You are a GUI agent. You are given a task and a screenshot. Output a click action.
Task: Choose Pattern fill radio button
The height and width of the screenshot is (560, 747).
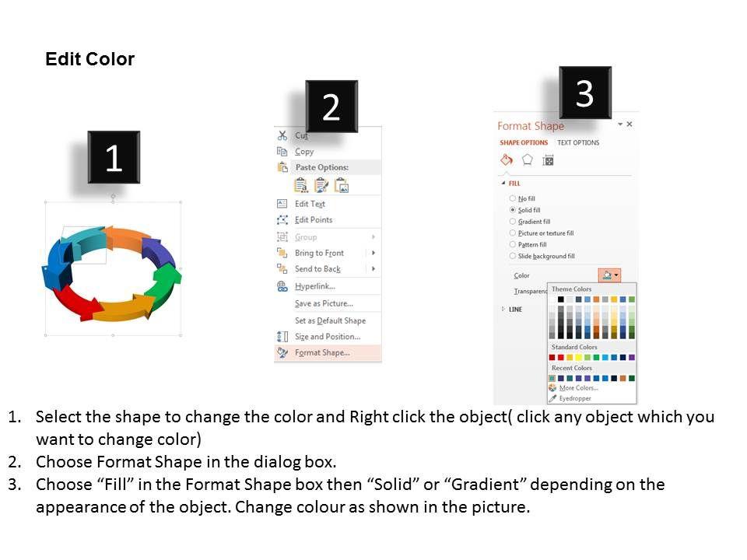[x=512, y=244]
